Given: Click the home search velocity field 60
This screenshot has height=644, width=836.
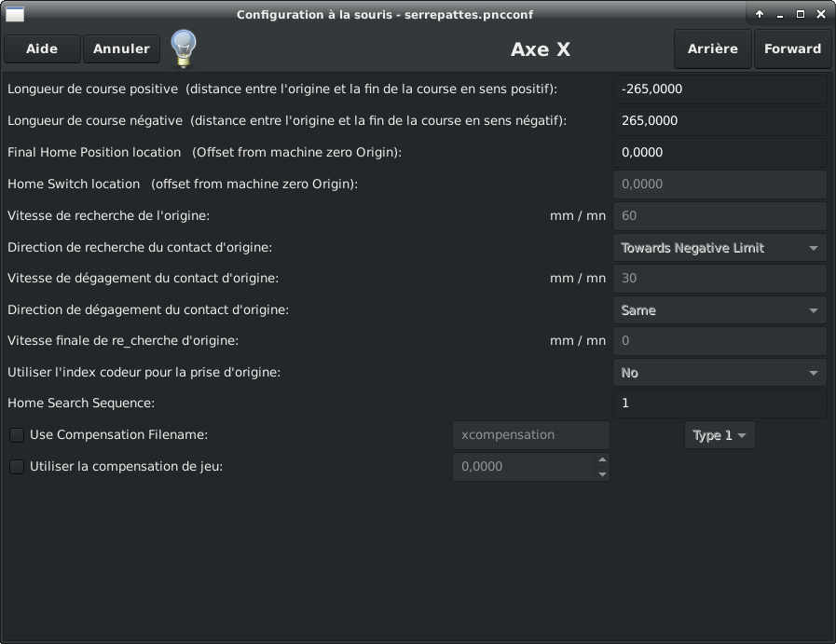Looking at the screenshot, I should pos(720,216).
